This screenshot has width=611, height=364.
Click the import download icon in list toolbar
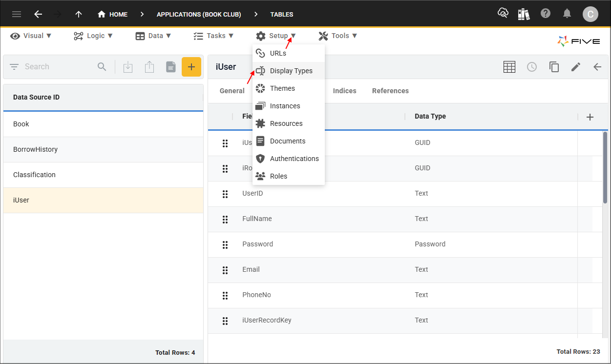pyautogui.click(x=128, y=67)
